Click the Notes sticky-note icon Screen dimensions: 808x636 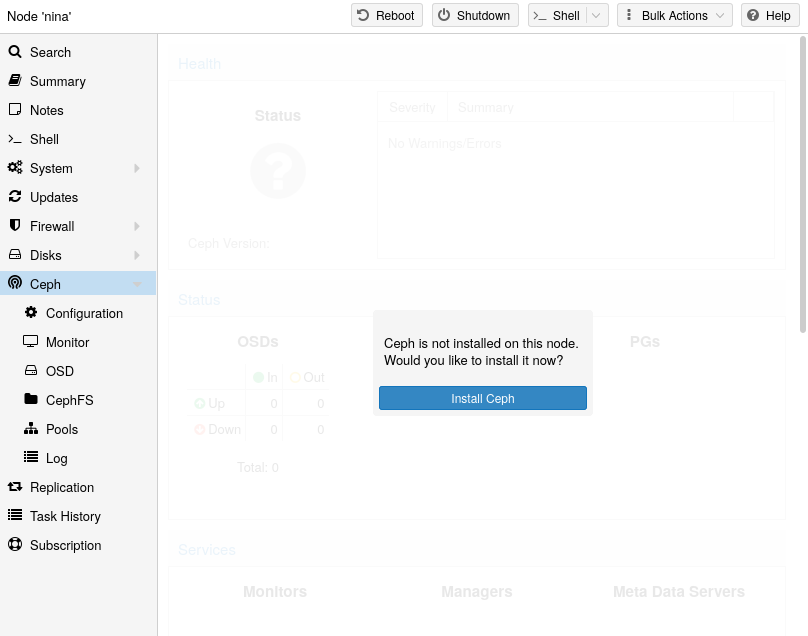pyautogui.click(x=15, y=110)
